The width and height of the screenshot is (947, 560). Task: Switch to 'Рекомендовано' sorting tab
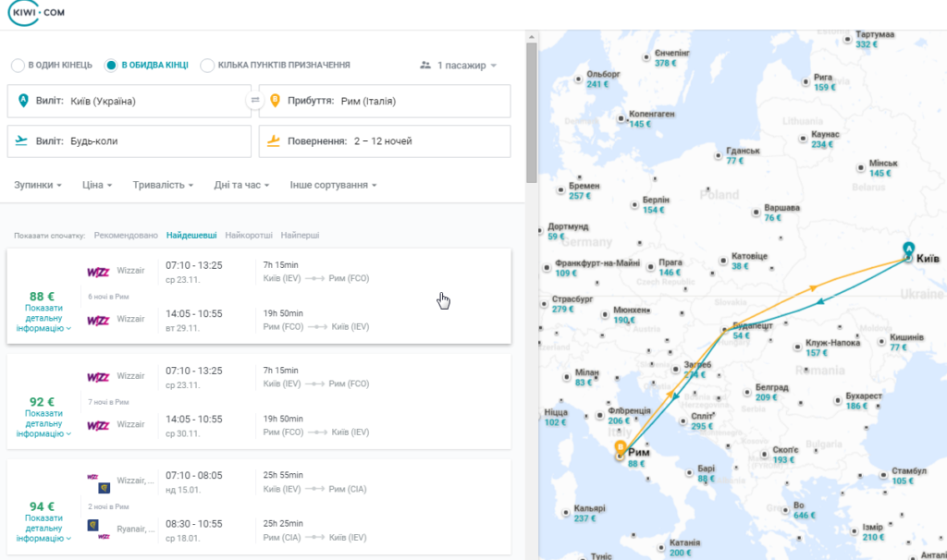126,236
